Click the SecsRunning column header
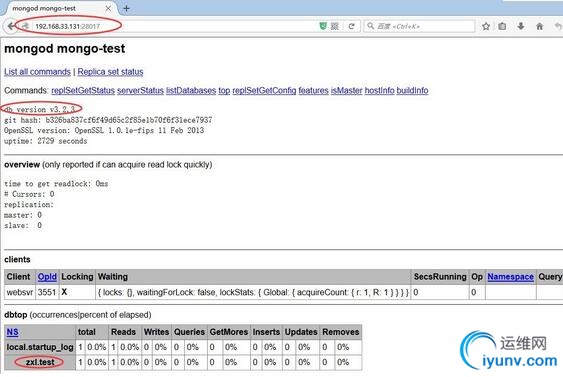This screenshot has height=377, width=563. click(440, 277)
